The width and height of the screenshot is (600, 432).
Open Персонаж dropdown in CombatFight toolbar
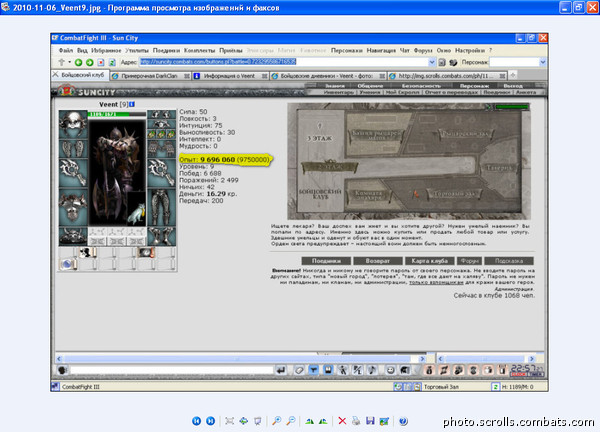click(x=543, y=62)
